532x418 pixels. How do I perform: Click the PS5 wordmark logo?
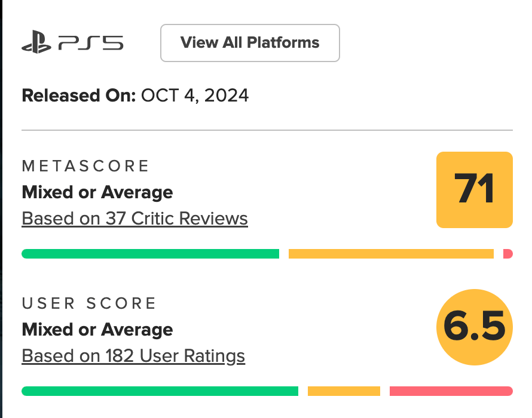91,44
